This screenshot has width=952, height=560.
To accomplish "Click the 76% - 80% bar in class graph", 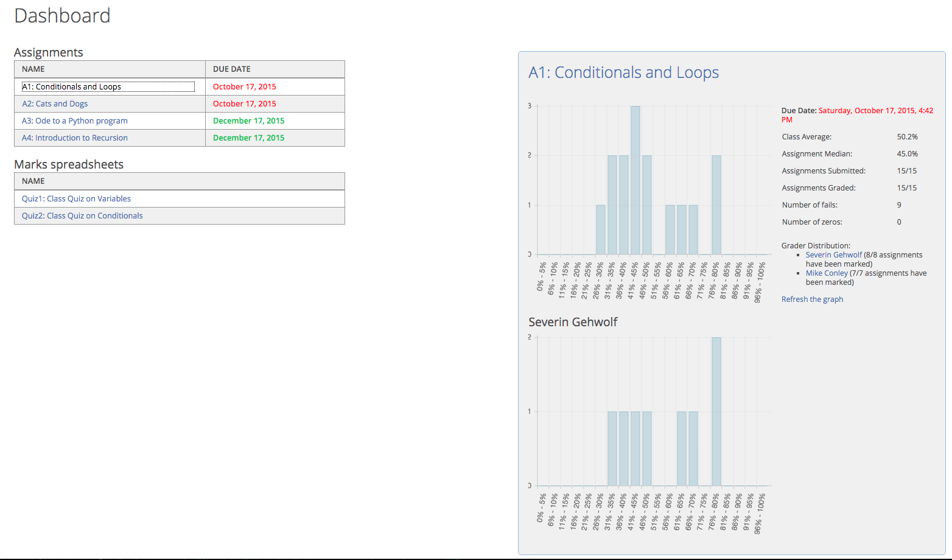I will coord(716,205).
